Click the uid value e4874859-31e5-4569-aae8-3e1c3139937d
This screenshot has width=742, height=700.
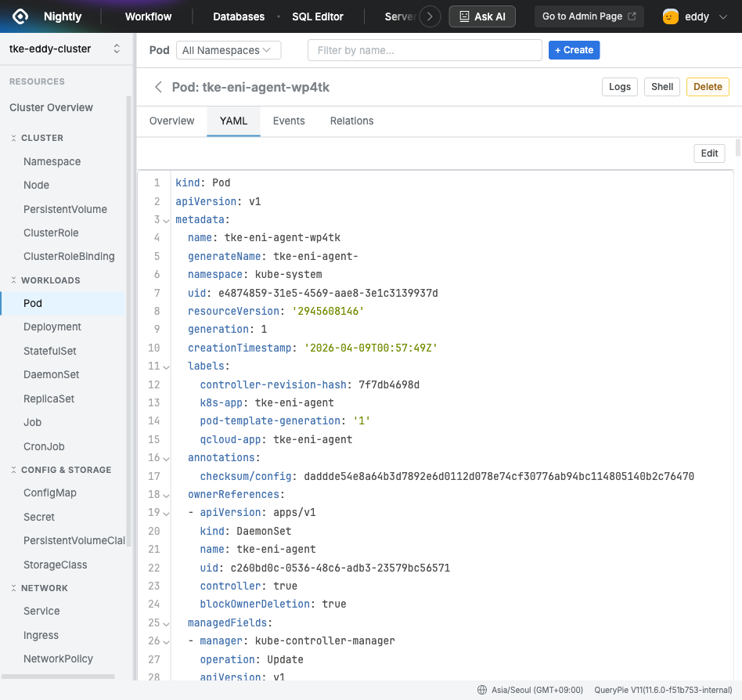coord(328,294)
